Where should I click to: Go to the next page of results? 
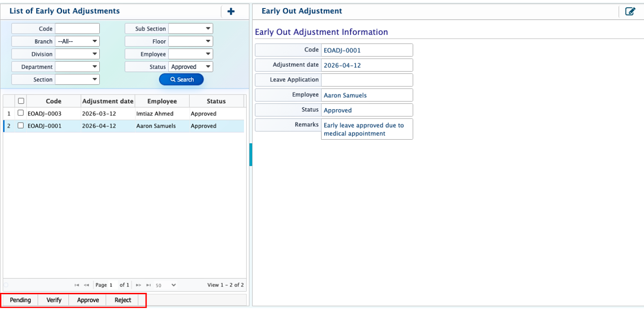pos(139,285)
